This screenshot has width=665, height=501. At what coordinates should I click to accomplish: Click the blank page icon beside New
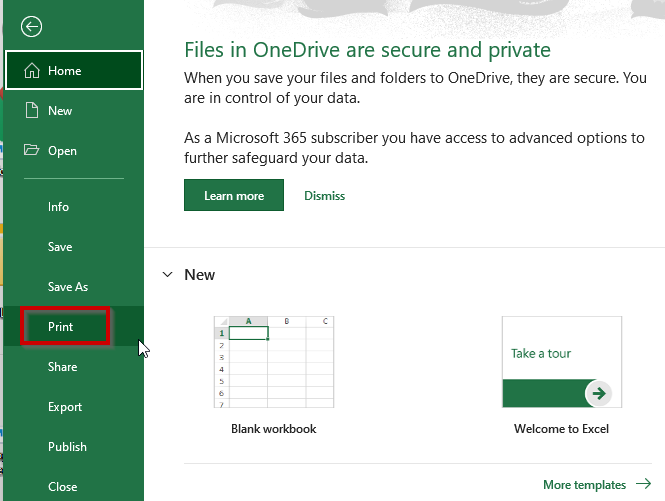[x=32, y=110]
